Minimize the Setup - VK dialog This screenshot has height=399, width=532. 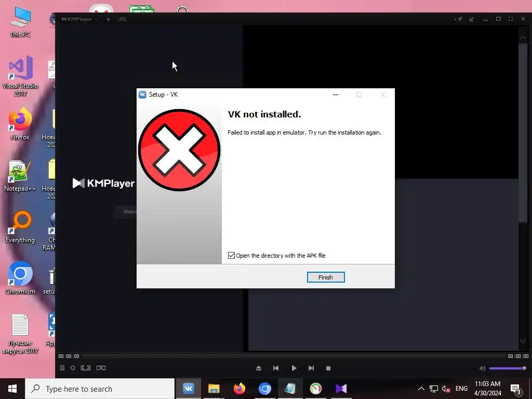(x=336, y=95)
